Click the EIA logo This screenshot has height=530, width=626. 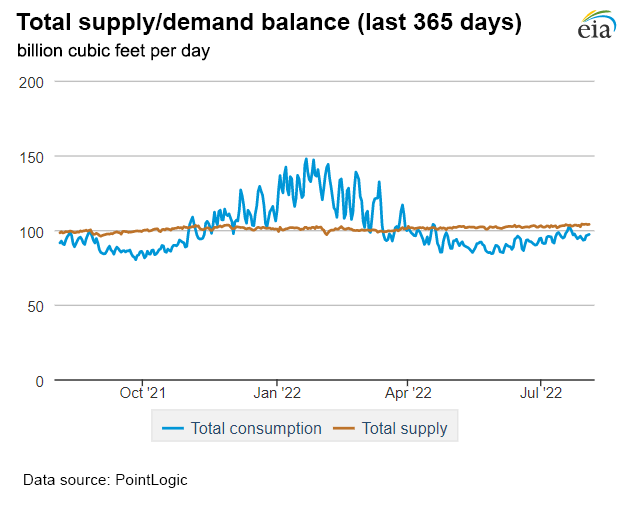coord(596,24)
